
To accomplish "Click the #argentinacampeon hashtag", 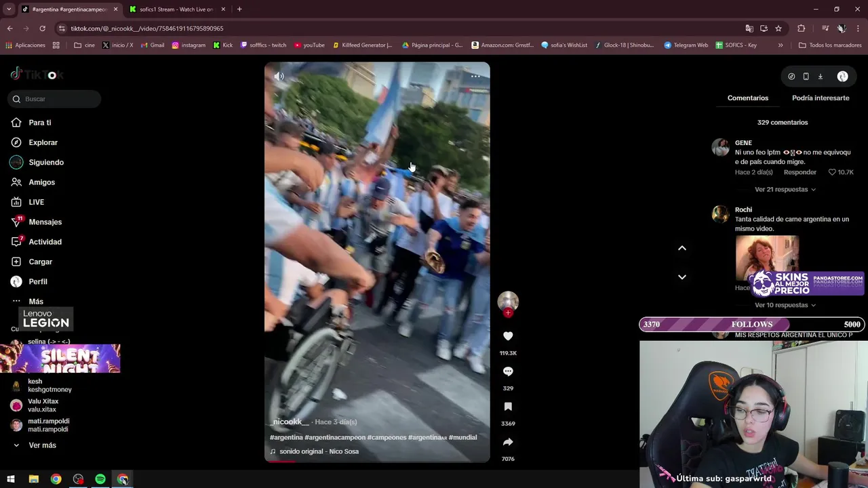I will pos(335,438).
